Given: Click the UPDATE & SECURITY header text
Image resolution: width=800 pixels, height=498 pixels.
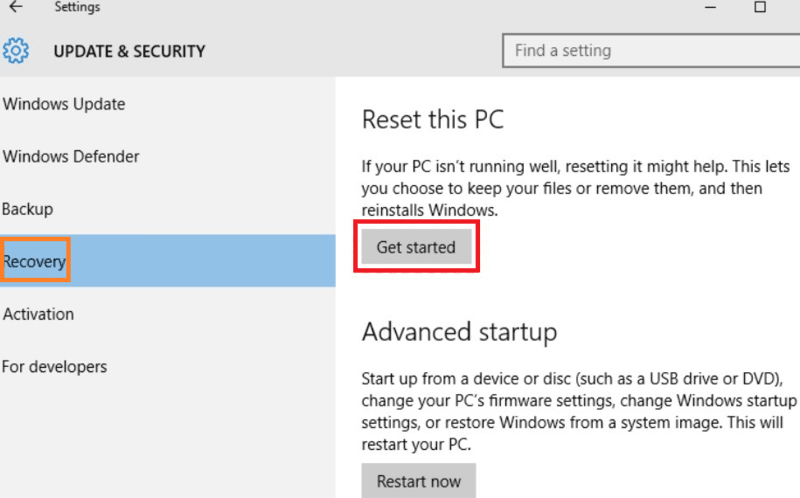Looking at the screenshot, I should 129,51.
